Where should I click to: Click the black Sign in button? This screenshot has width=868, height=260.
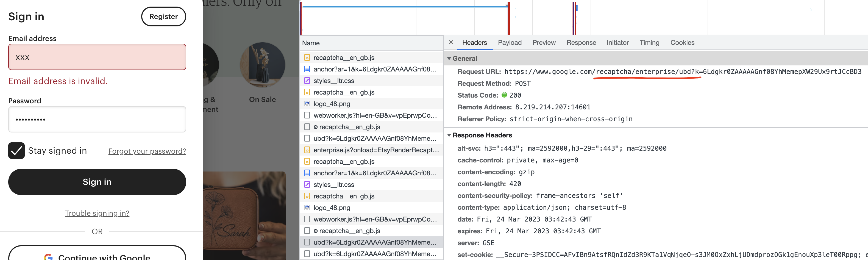(x=97, y=182)
